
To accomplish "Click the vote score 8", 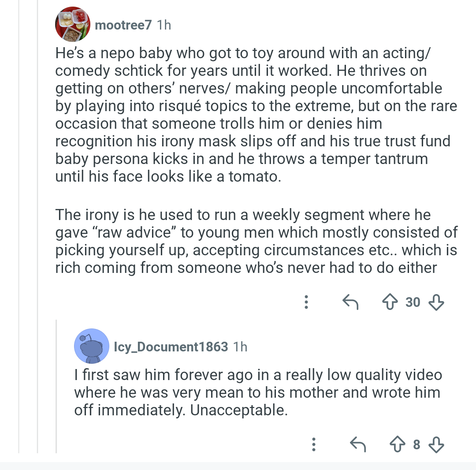I will pyautogui.click(x=416, y=444).
